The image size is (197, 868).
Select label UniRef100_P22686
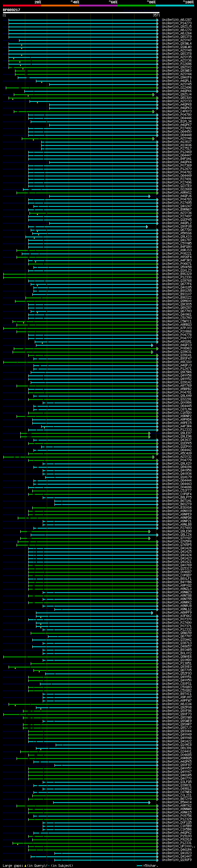177,64
